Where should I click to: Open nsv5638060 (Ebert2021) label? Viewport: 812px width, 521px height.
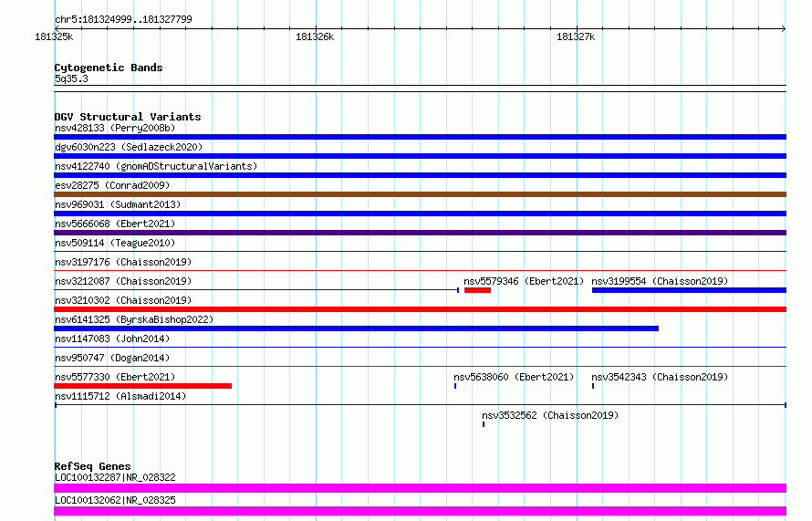(x=514, y=377)
